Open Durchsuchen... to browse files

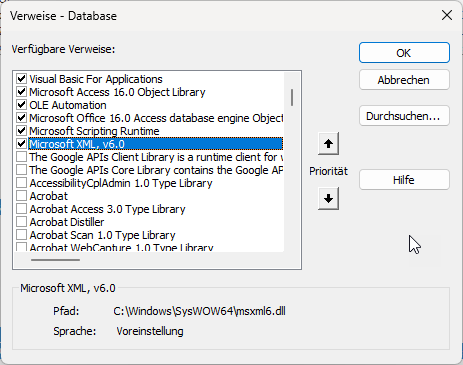[x=404, y=116]
